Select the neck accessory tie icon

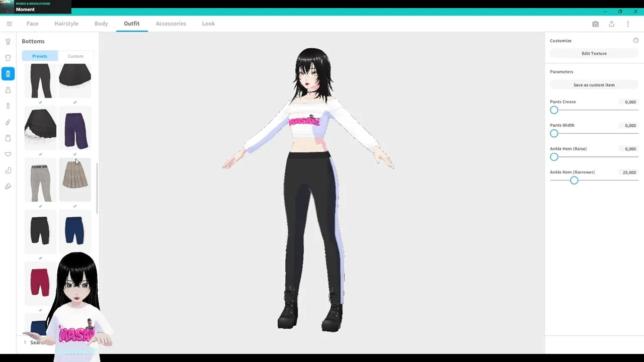[x=8, y=106]
